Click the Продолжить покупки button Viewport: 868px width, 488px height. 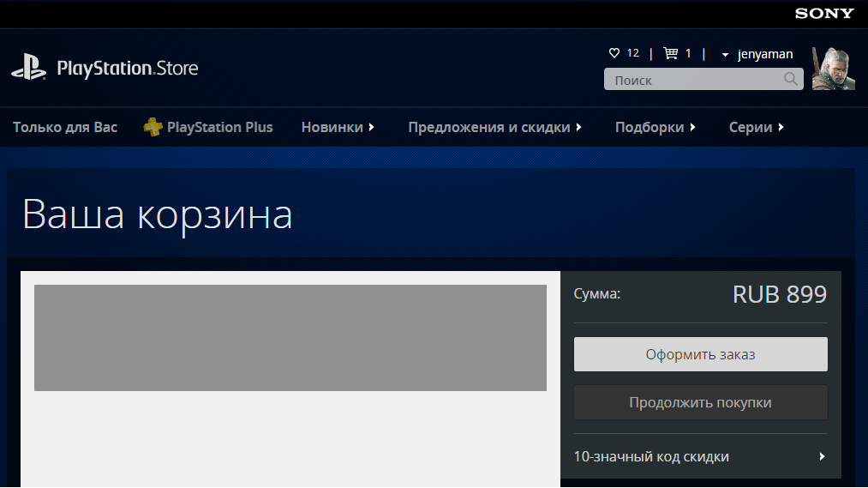pyautogui.click(x=700, y=403)
